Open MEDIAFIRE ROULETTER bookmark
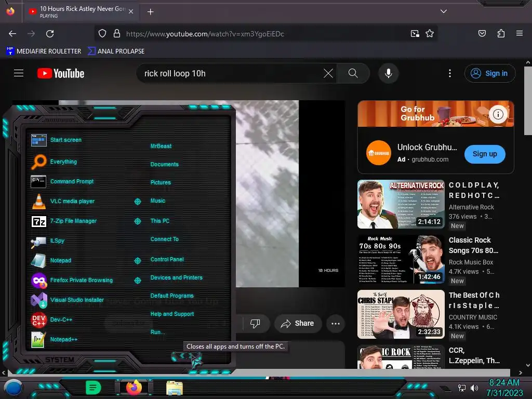The image size is (532, 399). [x=44, y=51]
